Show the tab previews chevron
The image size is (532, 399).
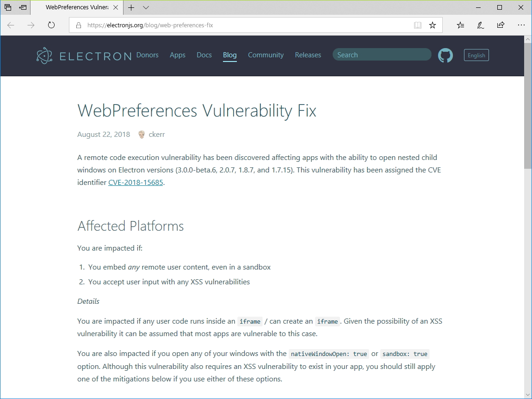point(146,7)
